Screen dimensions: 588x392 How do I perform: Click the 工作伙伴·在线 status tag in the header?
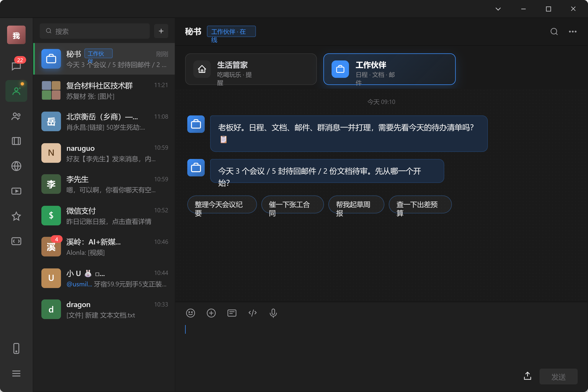(231, 31)
